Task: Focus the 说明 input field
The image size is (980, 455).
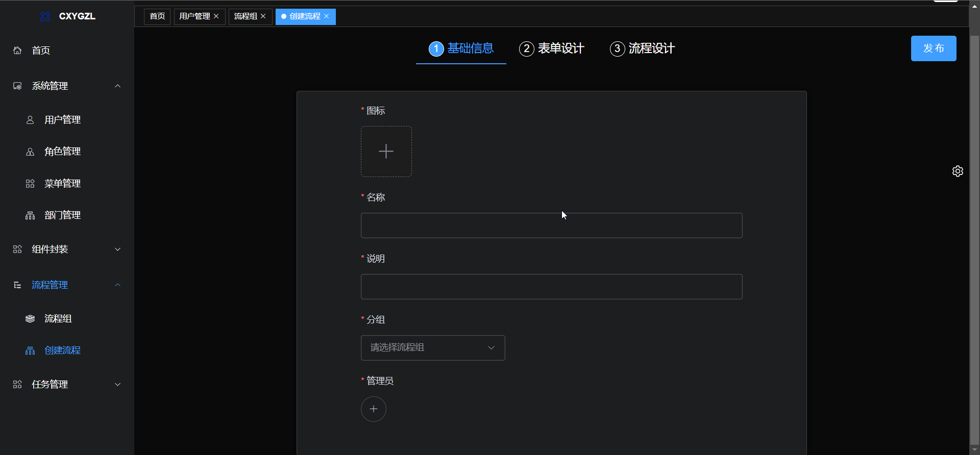Action: (x=551, y=287)
